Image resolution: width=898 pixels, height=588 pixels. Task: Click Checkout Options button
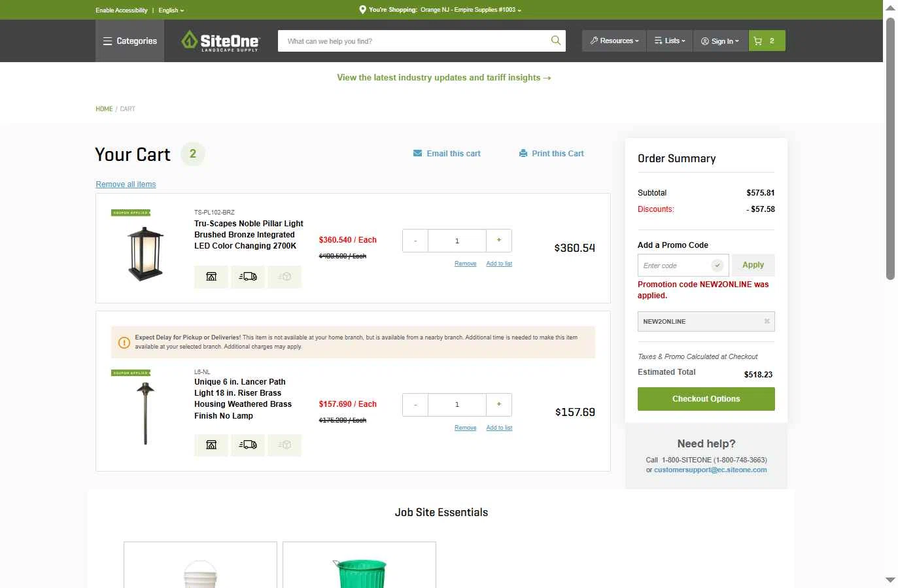coord(706,399)
